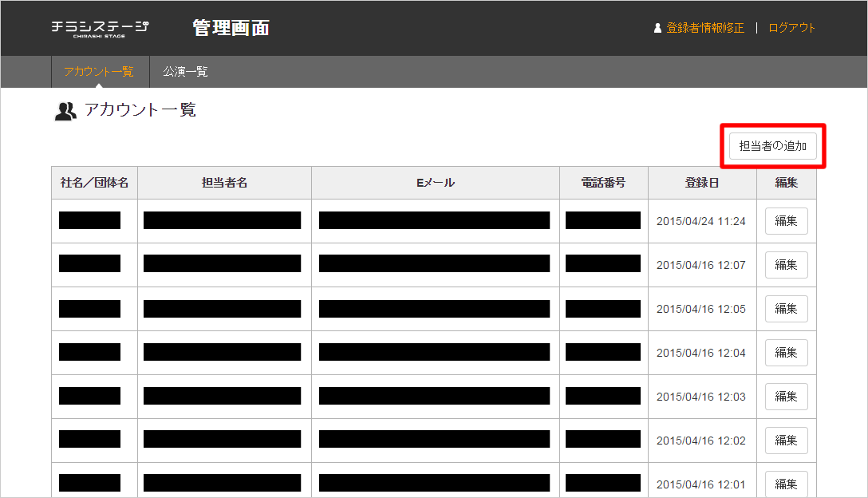Click the people icon next to アカウント一覧 heading

pyautogui.click(x=65, y=111)
